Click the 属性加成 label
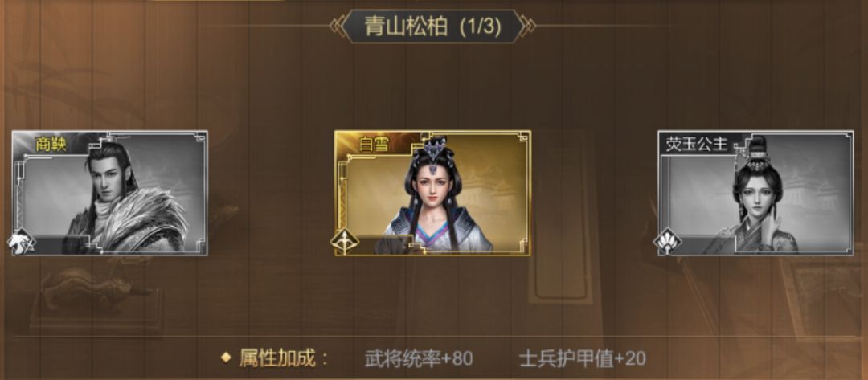The width and height of the screenshot is (868, 380). click(x=285, y=358)
